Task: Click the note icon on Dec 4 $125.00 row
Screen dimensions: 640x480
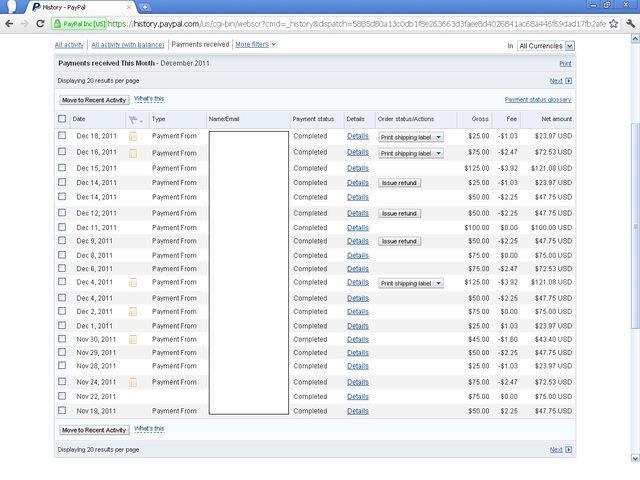Action: 133,282
